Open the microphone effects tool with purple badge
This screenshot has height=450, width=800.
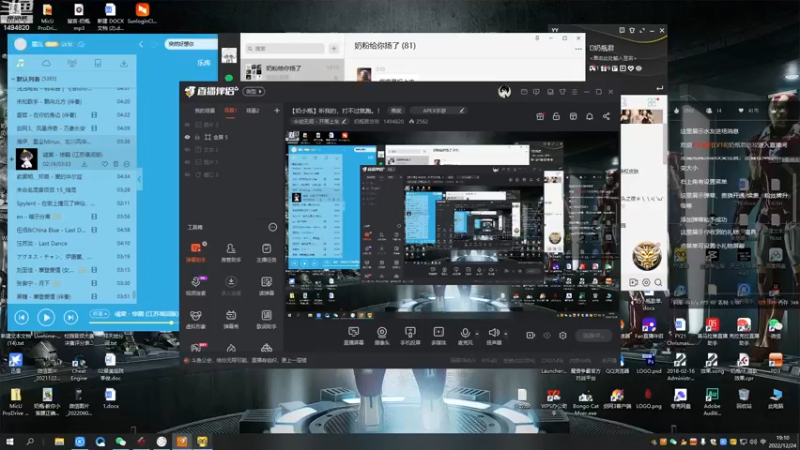195,286
